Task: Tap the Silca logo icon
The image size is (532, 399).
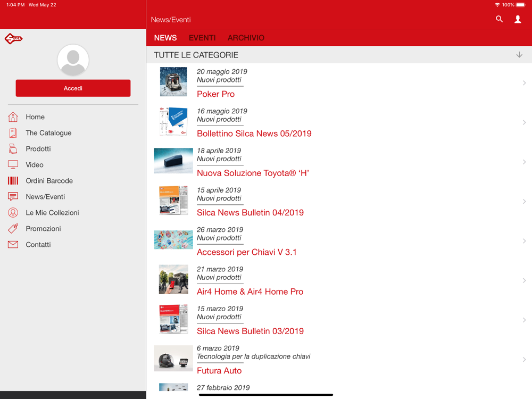Action: [13, 38]
